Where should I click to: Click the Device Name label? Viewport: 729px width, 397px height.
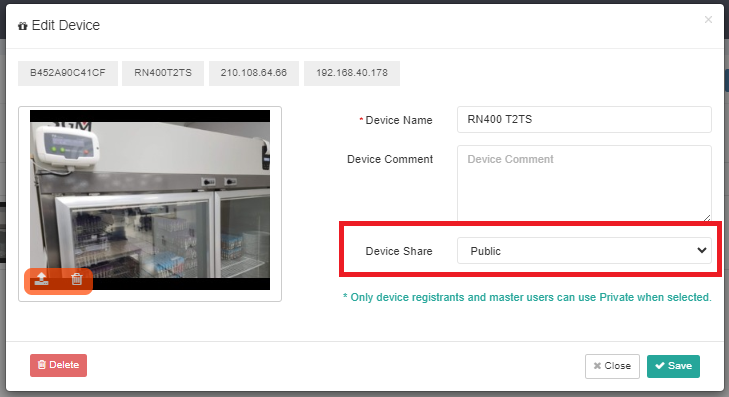coord(399,120)
